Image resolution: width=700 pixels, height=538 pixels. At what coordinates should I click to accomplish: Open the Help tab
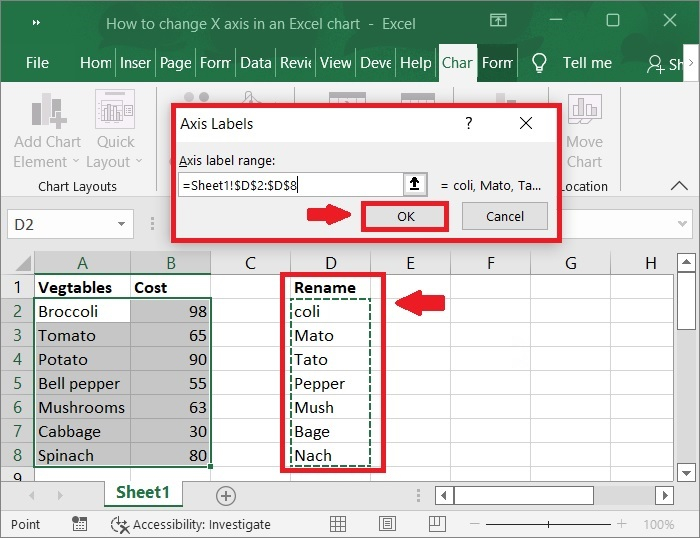pos(416,63)
